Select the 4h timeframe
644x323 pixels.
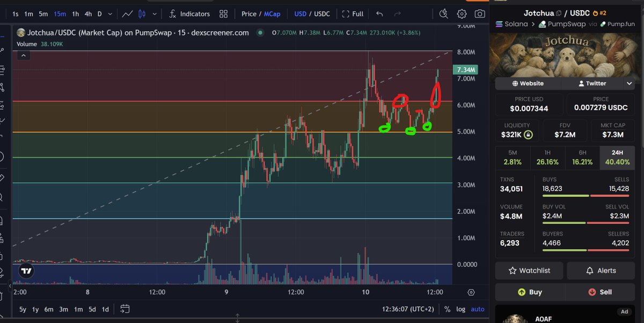89,14
